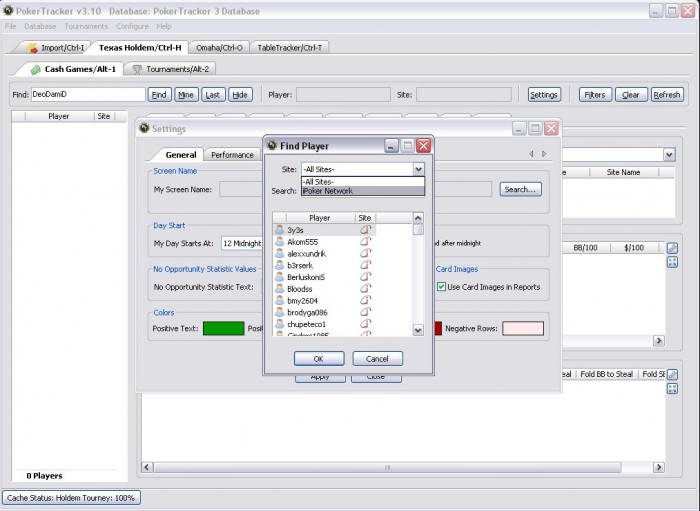Click the player icon beside chupeteco1
700x511 pixels.
coord(279,324)
